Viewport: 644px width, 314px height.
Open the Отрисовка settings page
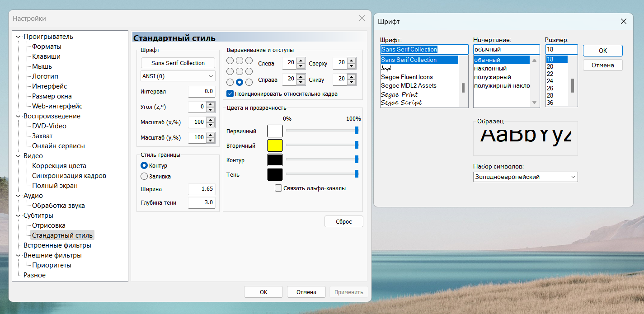click(49, 225)
